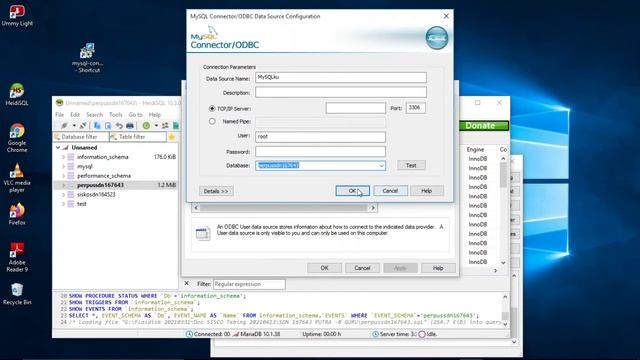Viewport: 640px width, 360px height.
Task: Click the Copy icon in HeidiSQL toolbar
Action: click(x=97, y=126)
